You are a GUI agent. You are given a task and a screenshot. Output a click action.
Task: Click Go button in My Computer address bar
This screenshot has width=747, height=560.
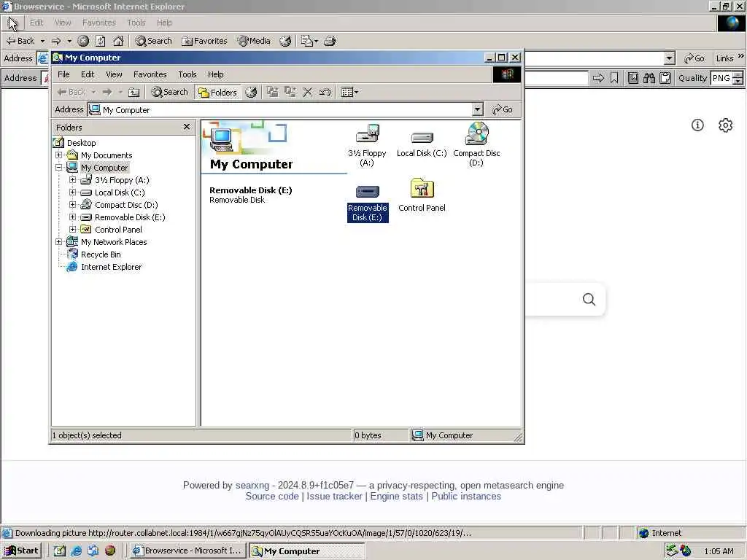click(503, 110)
